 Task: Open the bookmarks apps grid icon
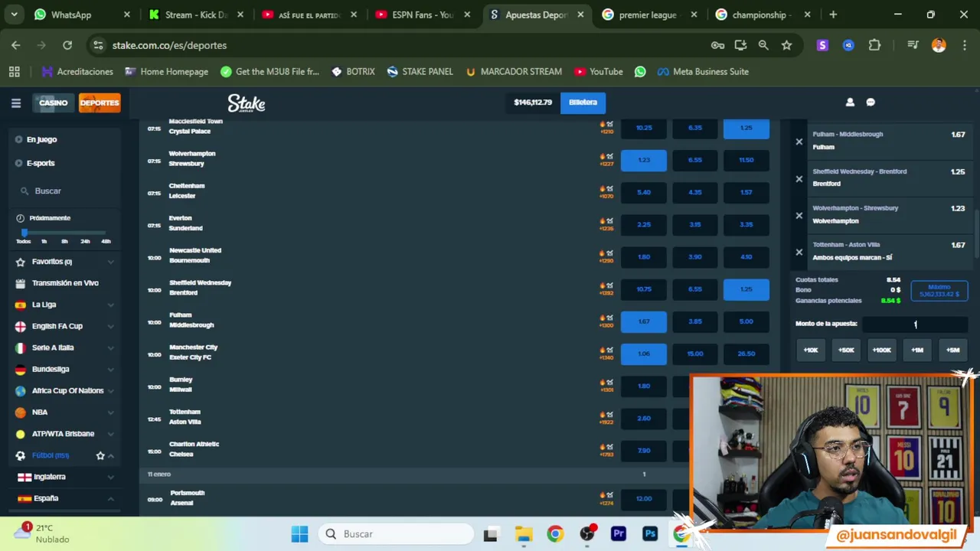15,71
